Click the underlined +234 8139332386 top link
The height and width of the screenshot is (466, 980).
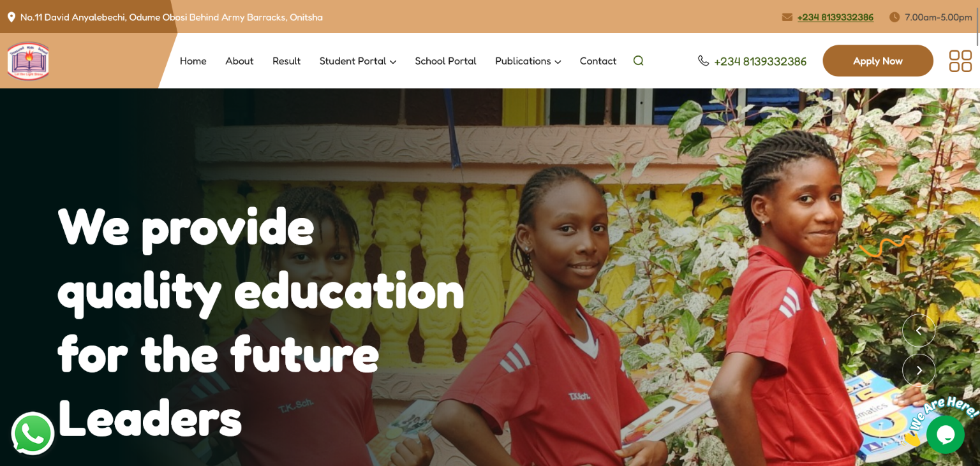(835, 17)
